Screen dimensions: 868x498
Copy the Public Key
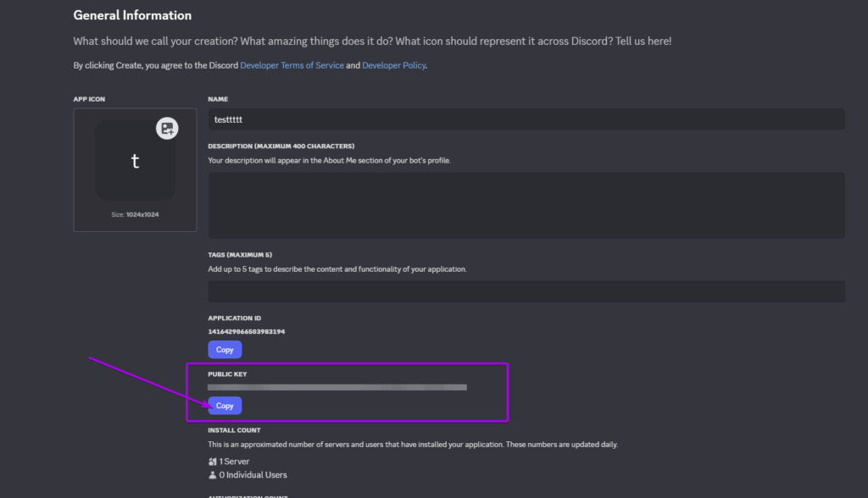pos(225,406)
